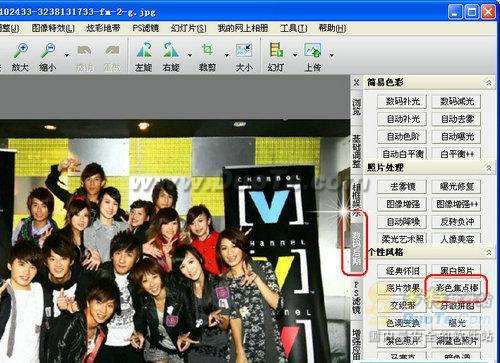This screenshot has height=363, width=500.
Task: Click the 上传 upload toolbar icon
Action: tap(313, 51)
